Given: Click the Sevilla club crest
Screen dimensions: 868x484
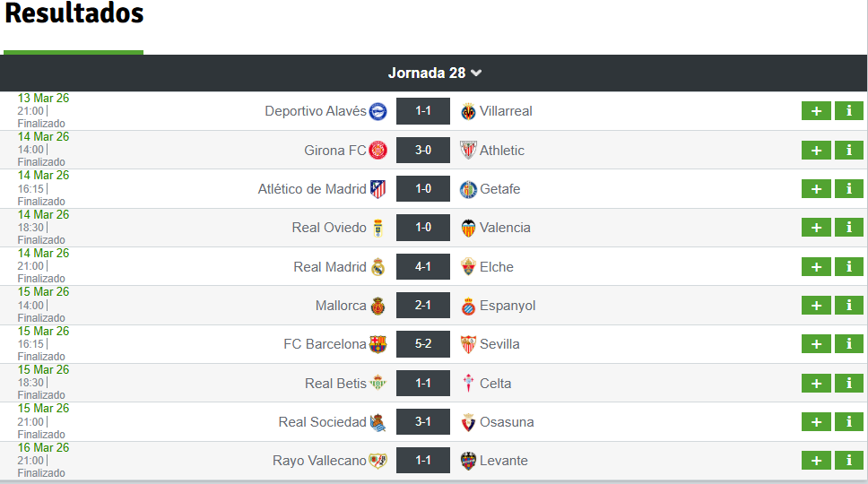Looking at the screenshot, I should pyautogui.click(x=468, y=344).
